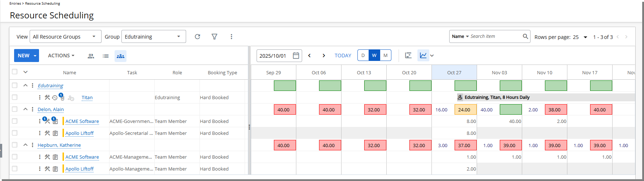Open the row menu for Edutraining group
Viewport: 644px width, 181px height.
click(33, 85)
